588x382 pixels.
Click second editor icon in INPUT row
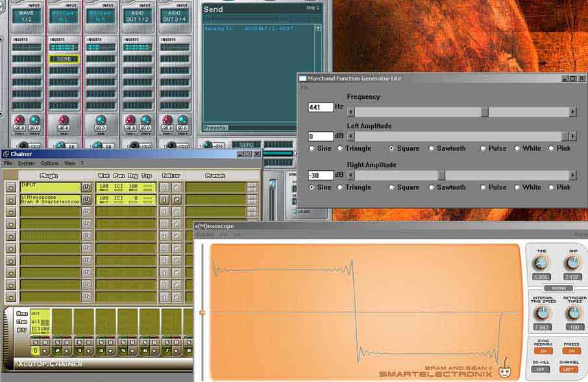(176, 187)
